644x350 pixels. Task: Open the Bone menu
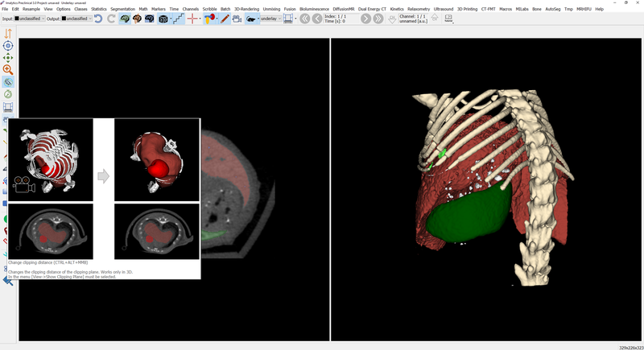tap(536, 9)
